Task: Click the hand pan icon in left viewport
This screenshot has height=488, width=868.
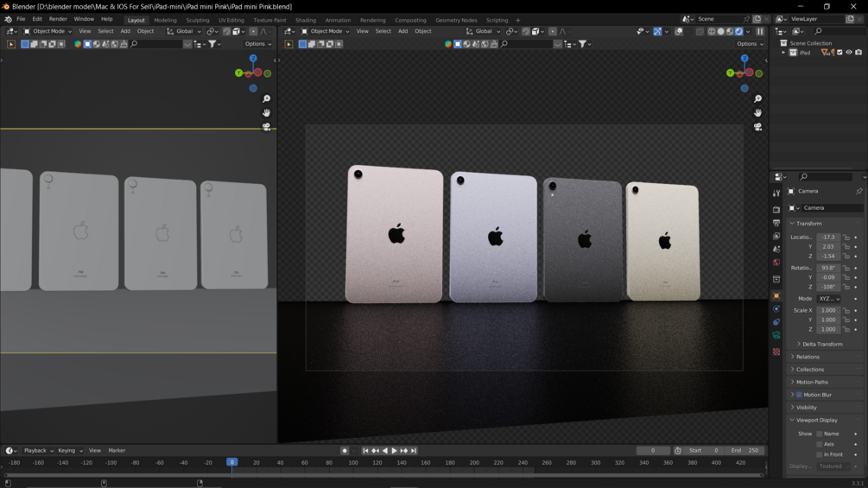Action: [266, 113]
